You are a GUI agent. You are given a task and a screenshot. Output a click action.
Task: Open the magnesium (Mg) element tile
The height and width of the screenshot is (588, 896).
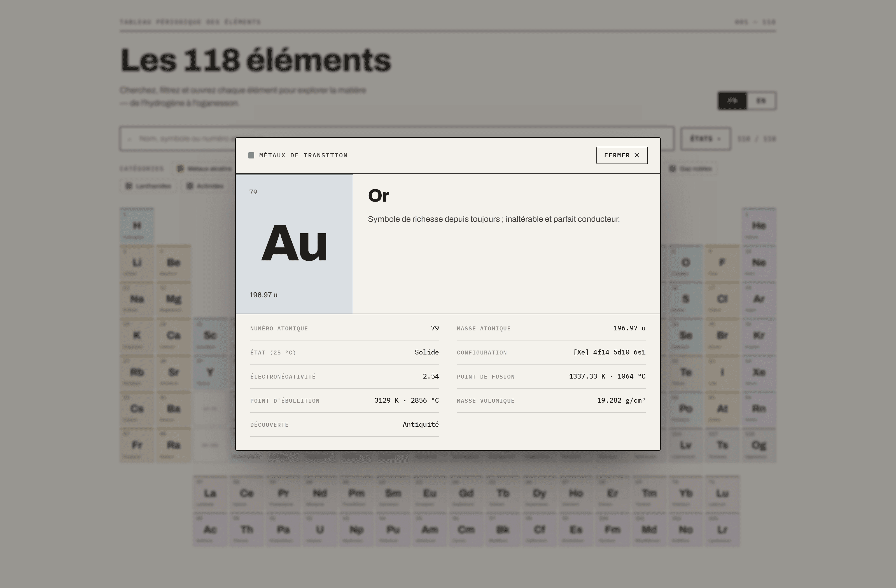point(174,299)
